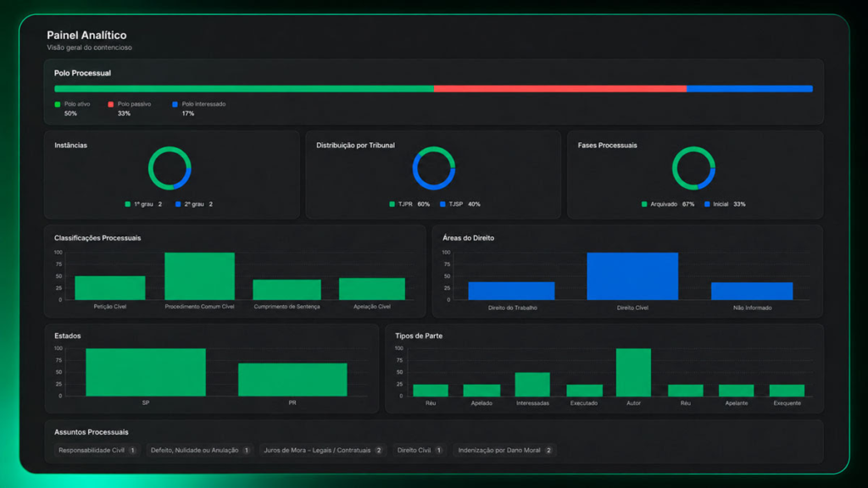Click the Defeito, Nulidade ou Anulação tag
The height and width of the screenshot is (488, 868).
click(x=200, y=451)
